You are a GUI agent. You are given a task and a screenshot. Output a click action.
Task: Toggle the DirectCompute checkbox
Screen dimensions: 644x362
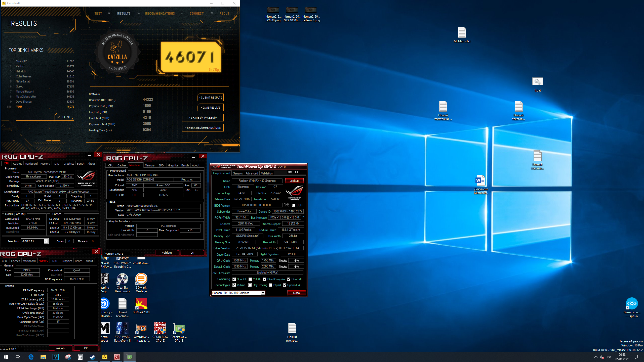pos(265,279)
